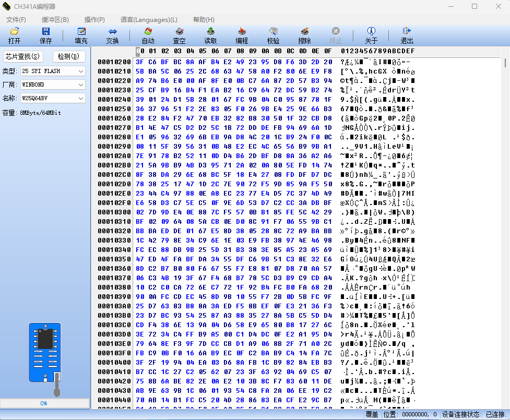Open the manufacturer WINBOND dropdown
The image size is (510, 420).
[81, 85]
